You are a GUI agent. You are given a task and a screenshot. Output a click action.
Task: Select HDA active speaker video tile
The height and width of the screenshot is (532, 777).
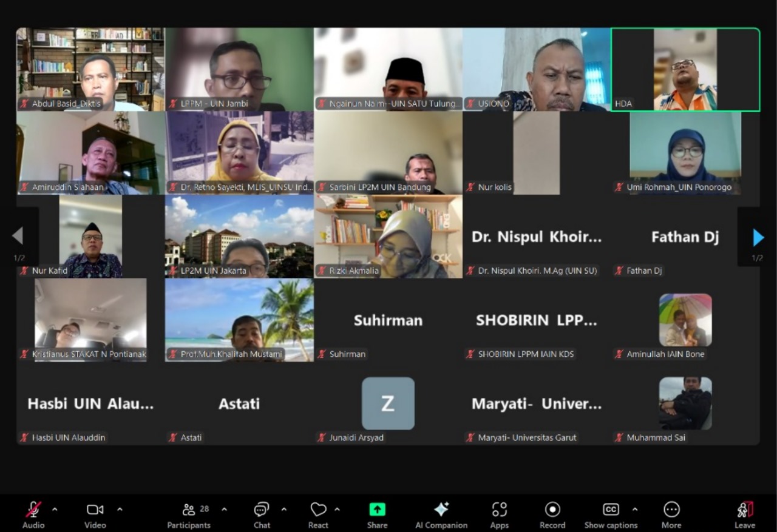(x=685, y=70)
